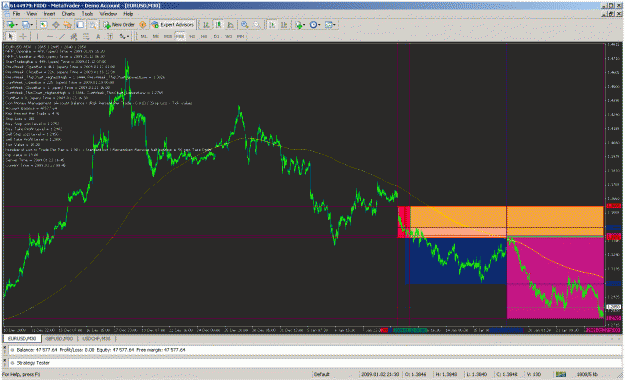Toggle chart auto scroll
This screenshot has width=625, height=380.
272,25
